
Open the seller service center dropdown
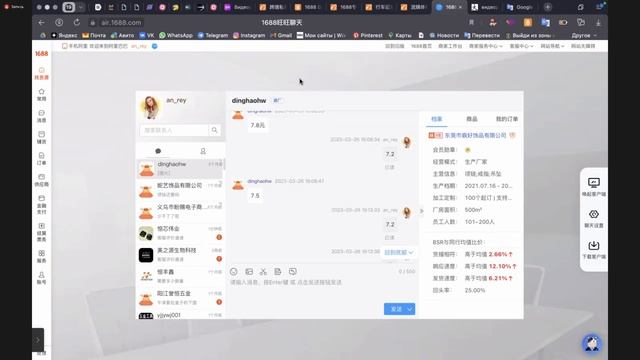[x=485, y=46]
